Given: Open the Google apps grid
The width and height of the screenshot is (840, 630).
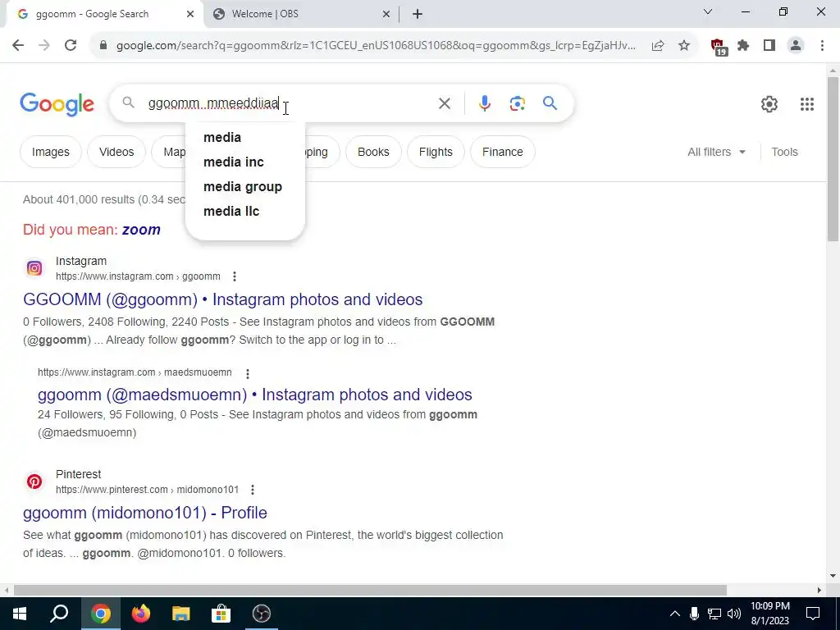Looking at the screenshot, I should pyautogui.click(x=807, y=104).
